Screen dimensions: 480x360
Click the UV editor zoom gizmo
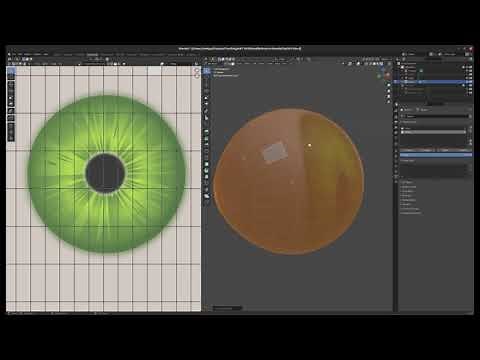point(197,70)
